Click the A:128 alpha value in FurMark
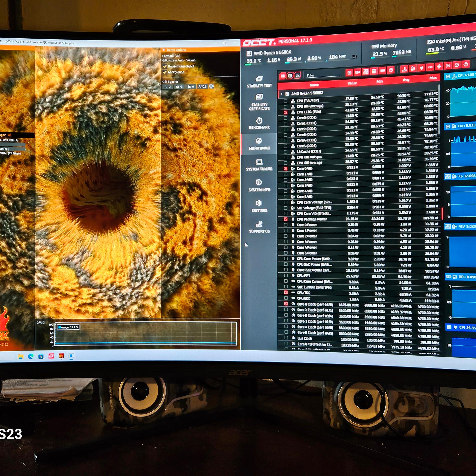The image size is (476, 476). [x=202, y=86]
